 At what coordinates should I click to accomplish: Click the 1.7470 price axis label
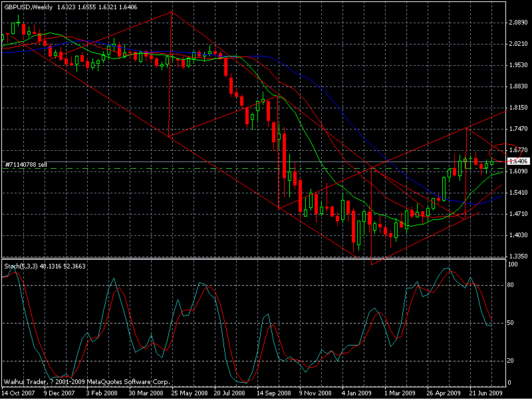[x=519, y=129]
